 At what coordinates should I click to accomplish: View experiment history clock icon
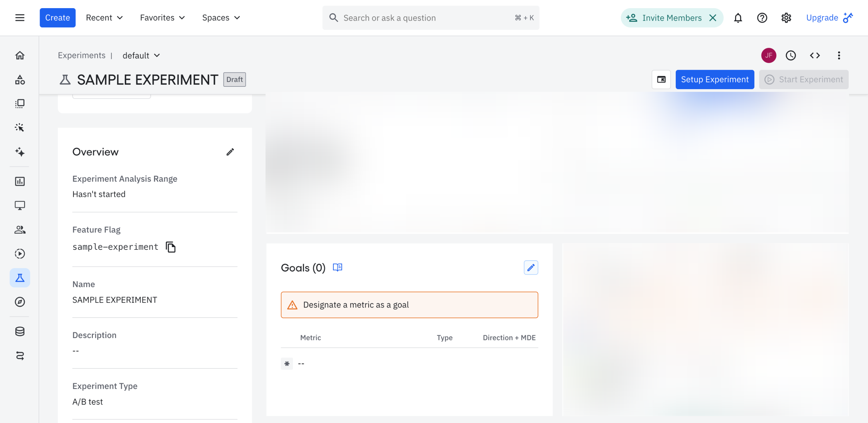click(x=791, y=56)
